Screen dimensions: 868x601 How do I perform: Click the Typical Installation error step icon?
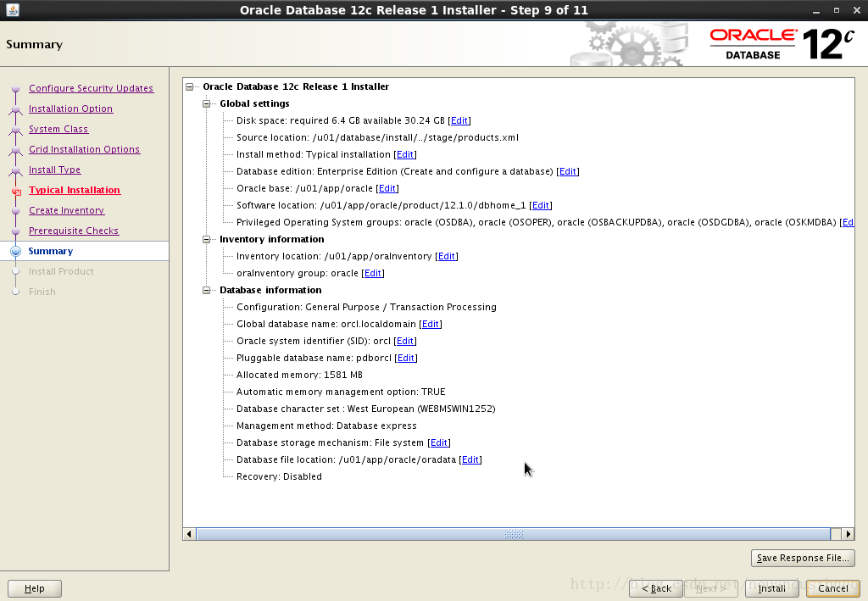point(16,192)
